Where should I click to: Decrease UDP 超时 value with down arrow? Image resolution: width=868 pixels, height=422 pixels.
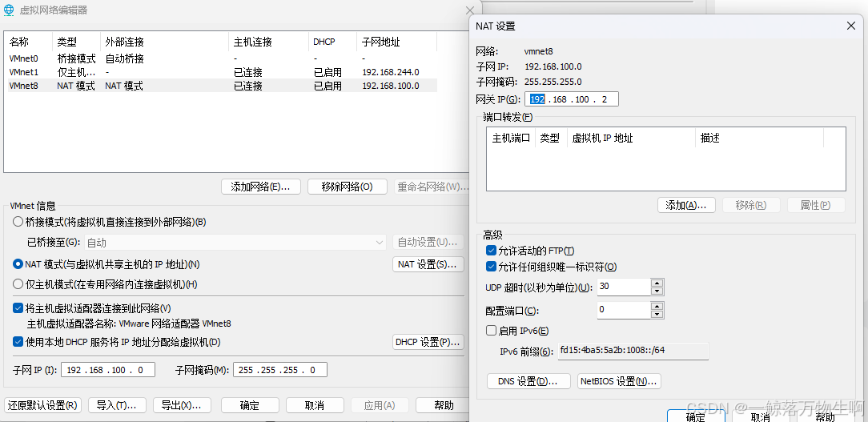[657, 291]
